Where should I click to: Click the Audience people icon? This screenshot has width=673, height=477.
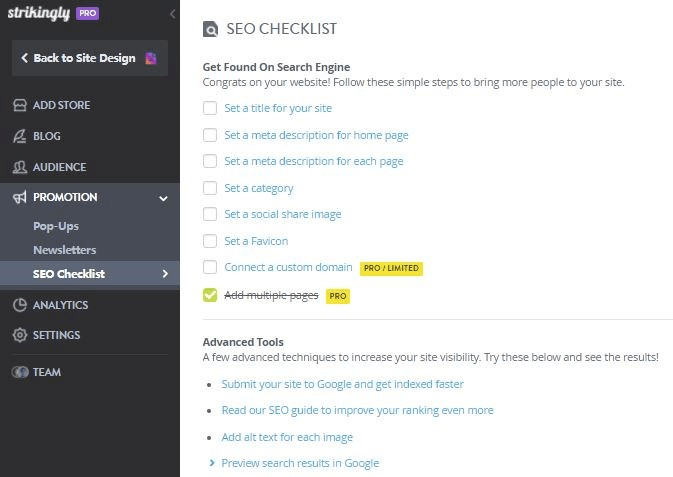[x=19, y=167]
